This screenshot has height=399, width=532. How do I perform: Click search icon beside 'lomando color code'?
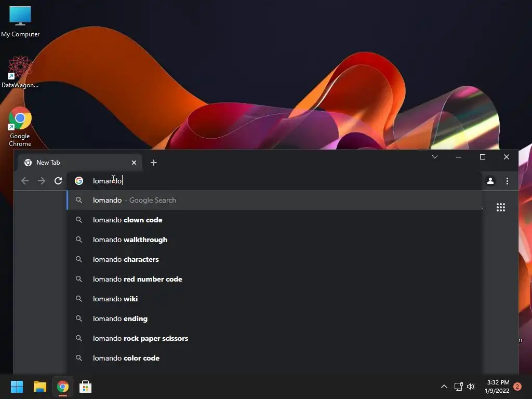(79, 358)
